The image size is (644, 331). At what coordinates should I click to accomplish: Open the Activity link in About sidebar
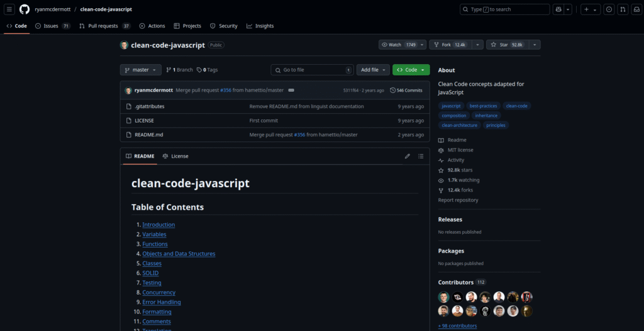[x=452, y=160]
